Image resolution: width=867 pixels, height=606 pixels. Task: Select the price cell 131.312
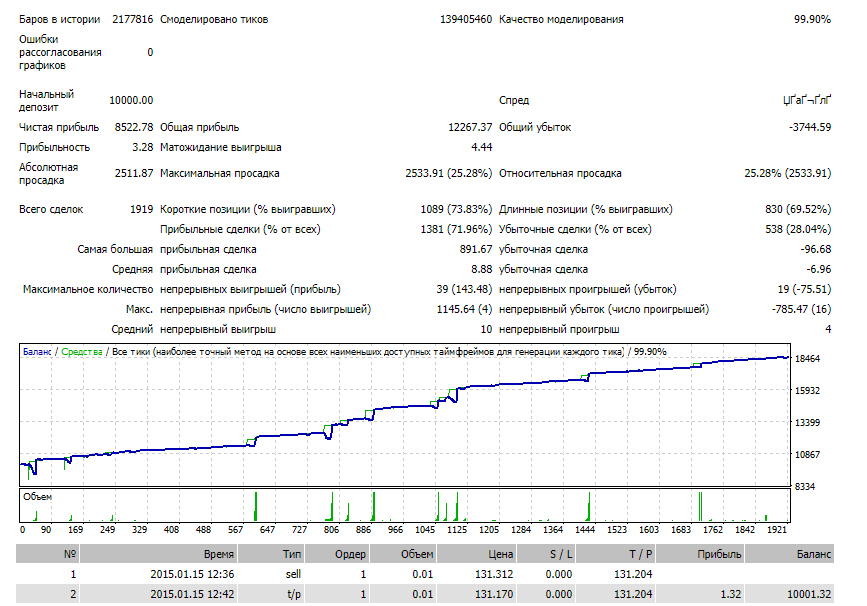tap(494, 574)
